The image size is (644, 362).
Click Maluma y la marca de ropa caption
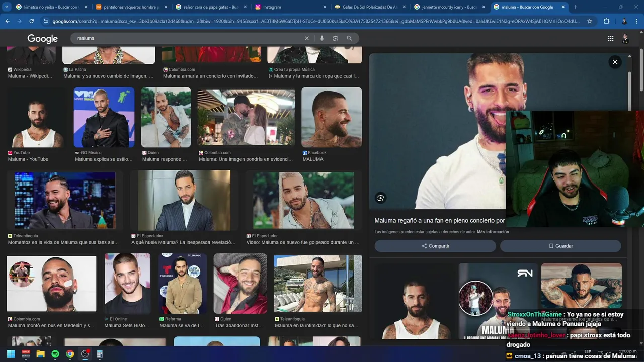point(314,76)
